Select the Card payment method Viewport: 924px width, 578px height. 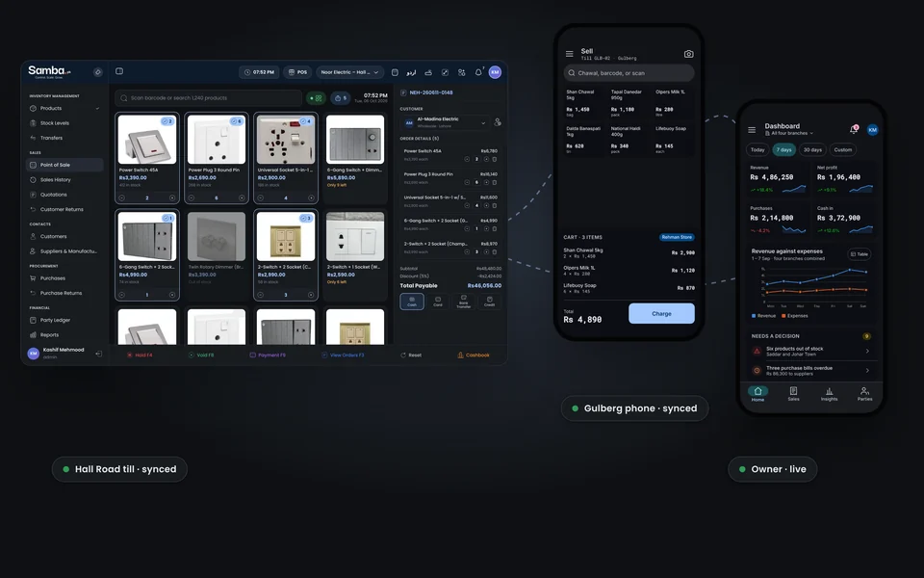pyautogui.click(x=438, y=302)
